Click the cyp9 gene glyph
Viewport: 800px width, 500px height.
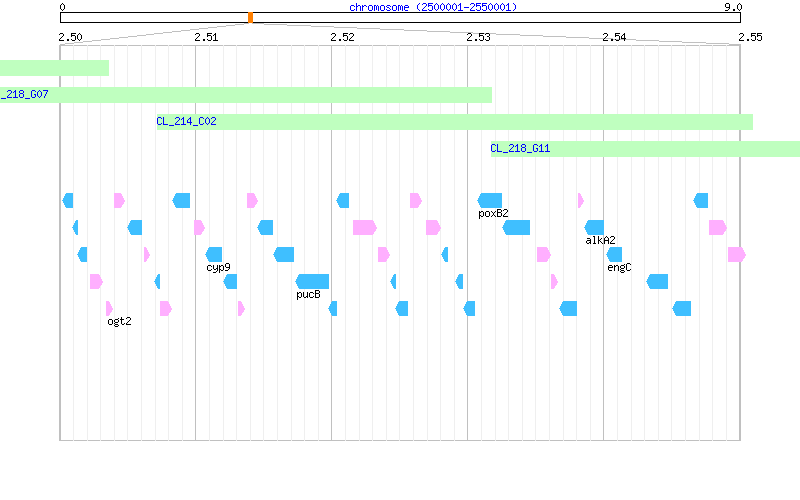(x=214, y=255)
